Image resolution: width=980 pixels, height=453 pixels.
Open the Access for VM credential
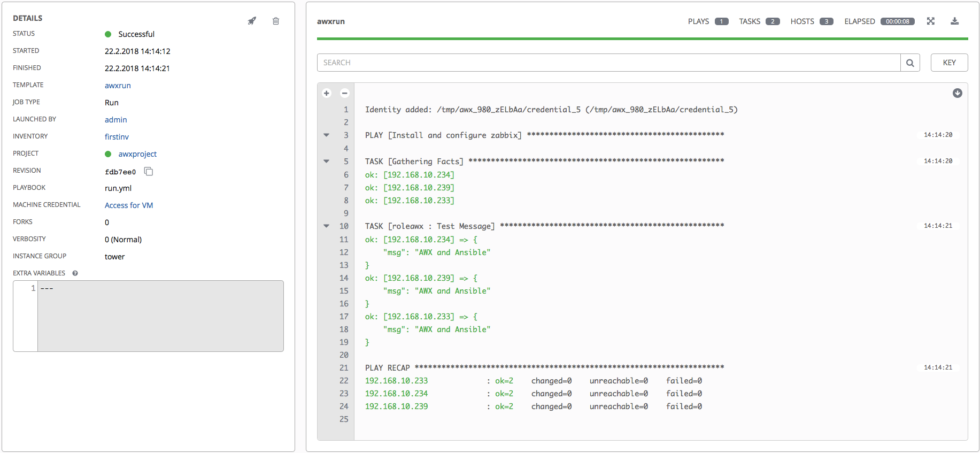[129, 205]
